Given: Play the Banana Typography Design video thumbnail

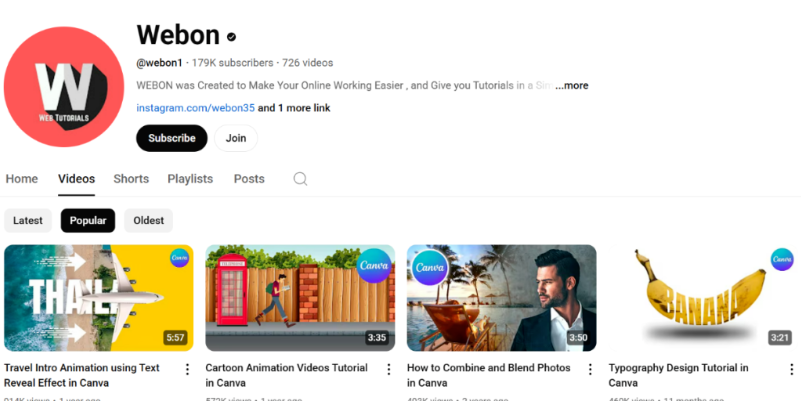Looking at the screenshot, I should 701,297.
